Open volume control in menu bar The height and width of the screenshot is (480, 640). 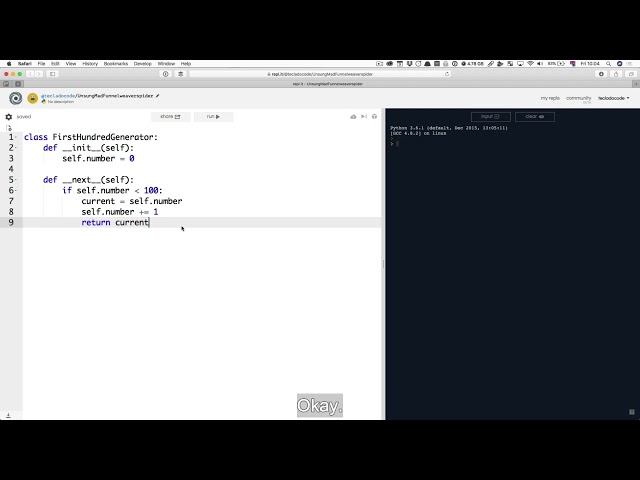[x=540, y=64]
